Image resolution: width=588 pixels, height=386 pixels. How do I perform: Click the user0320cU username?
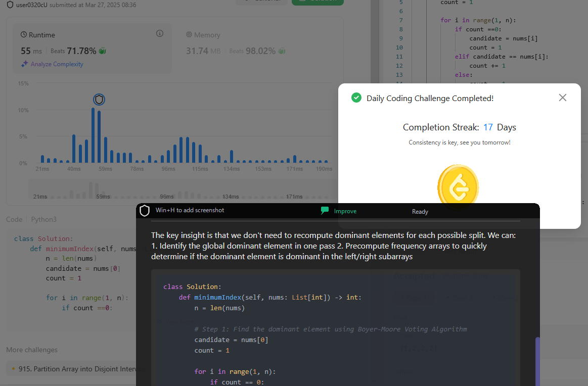[x=31, y=5]
